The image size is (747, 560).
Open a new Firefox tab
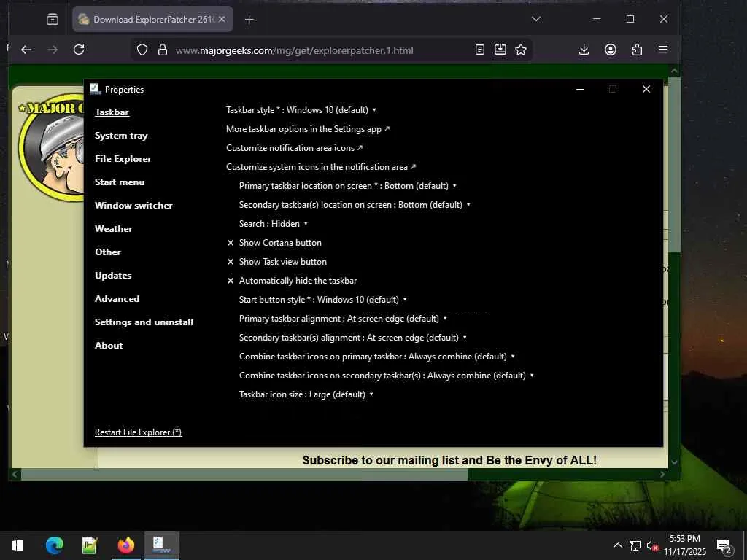pos(249,19)
